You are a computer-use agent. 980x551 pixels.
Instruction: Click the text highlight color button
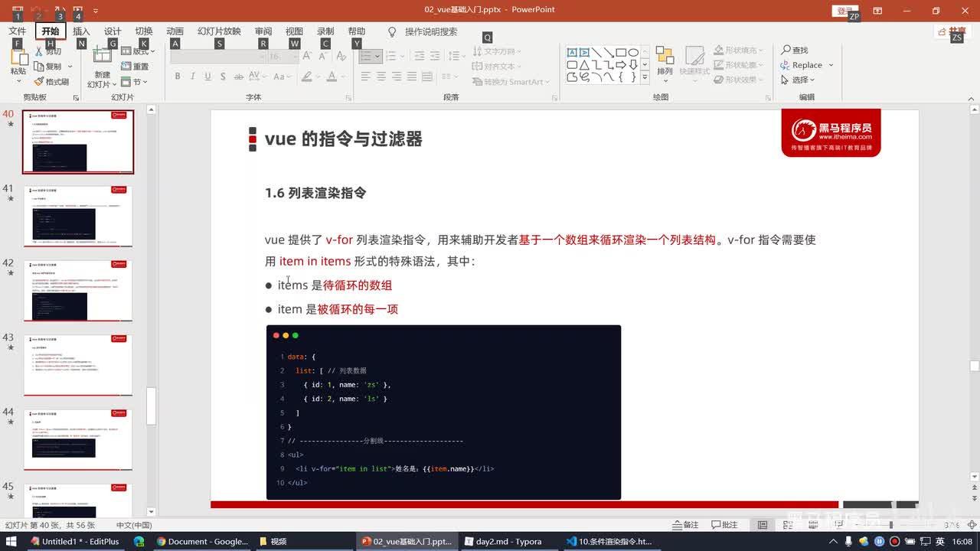point(307,77)
